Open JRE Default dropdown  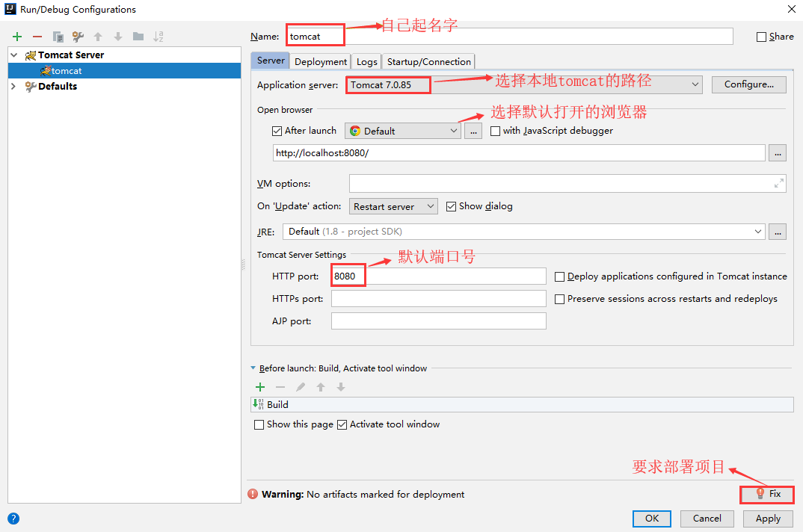[524, 232]
